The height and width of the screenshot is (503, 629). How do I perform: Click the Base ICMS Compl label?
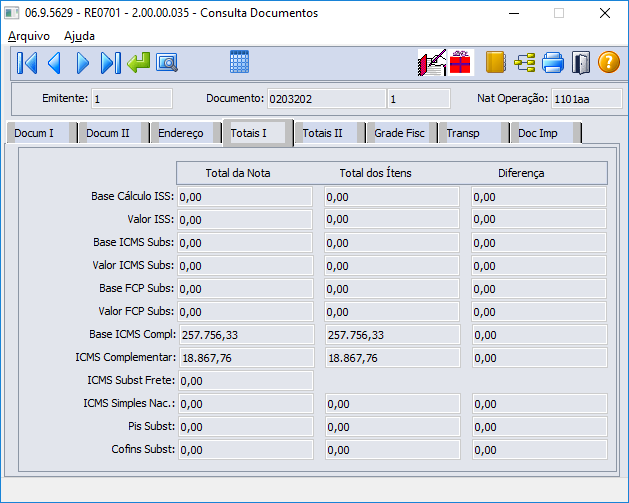132,334
